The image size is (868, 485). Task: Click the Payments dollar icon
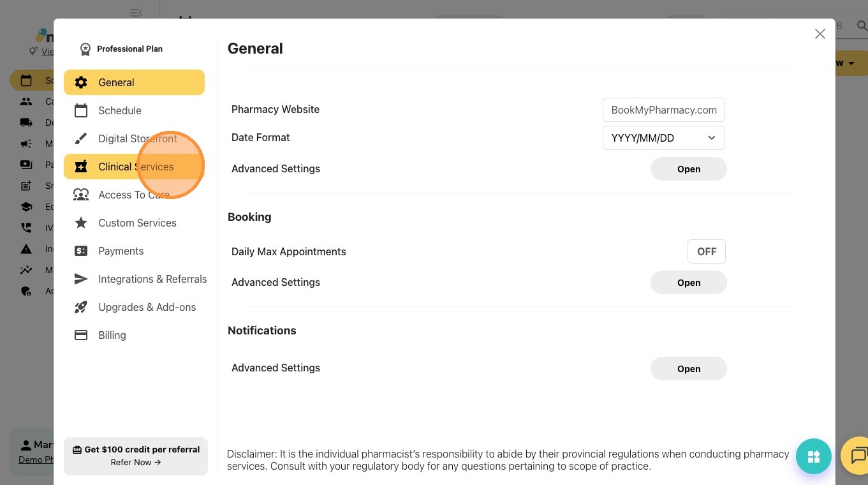click(81, 251)
